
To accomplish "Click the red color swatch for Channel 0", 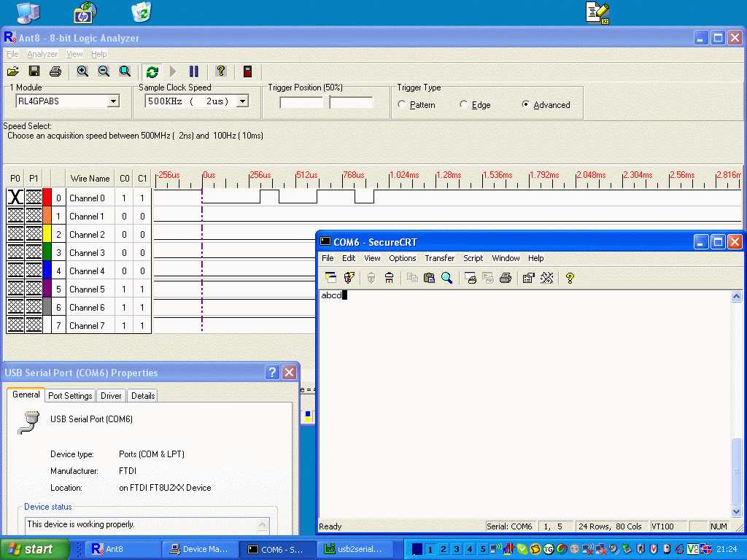I will (47, 197).
